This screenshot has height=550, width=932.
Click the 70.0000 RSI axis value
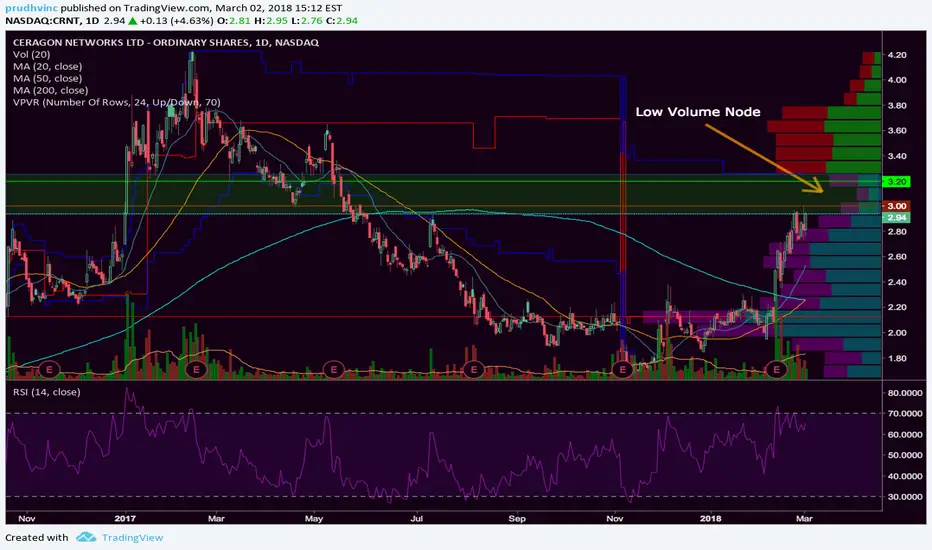coord(905,413)
